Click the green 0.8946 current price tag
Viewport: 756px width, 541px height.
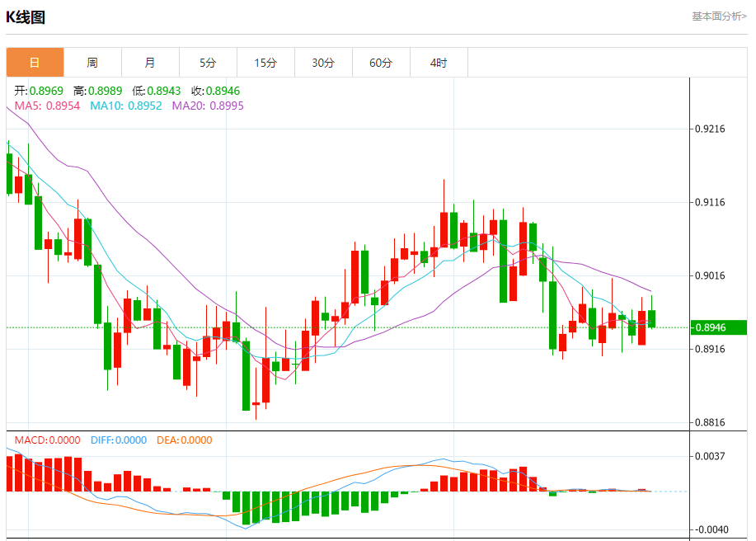point(718,327)
